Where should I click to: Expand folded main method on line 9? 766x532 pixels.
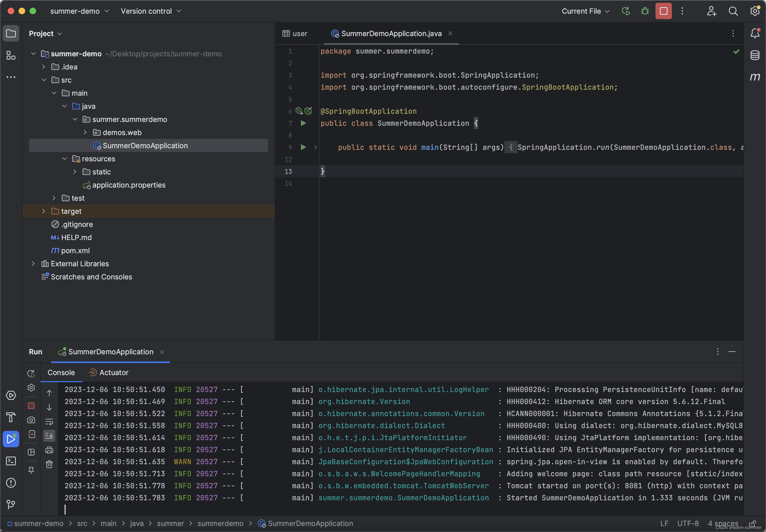pos(315,147)
